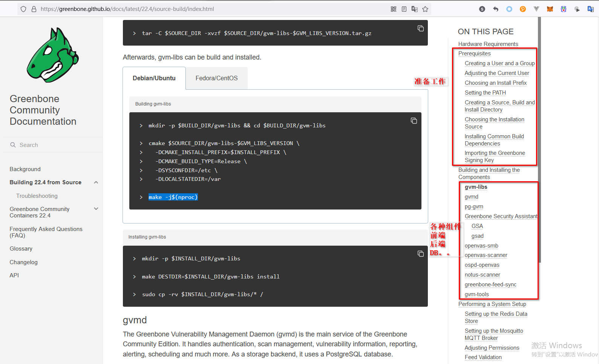Show site security info via padlock
599x364 pixels.
(x=34, y=9)
